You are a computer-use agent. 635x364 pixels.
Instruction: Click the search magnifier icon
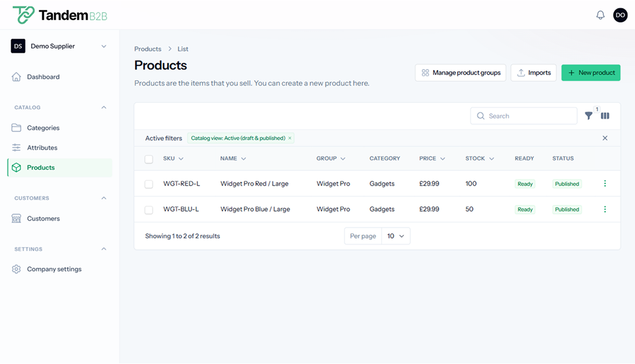click(481, 116)
